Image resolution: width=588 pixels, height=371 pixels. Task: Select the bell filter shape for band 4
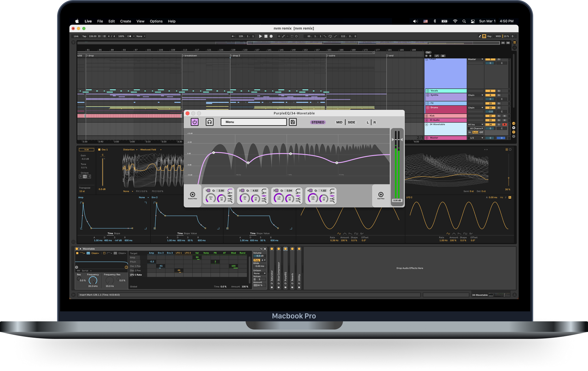pyautogui.click(x=332, y=196)
